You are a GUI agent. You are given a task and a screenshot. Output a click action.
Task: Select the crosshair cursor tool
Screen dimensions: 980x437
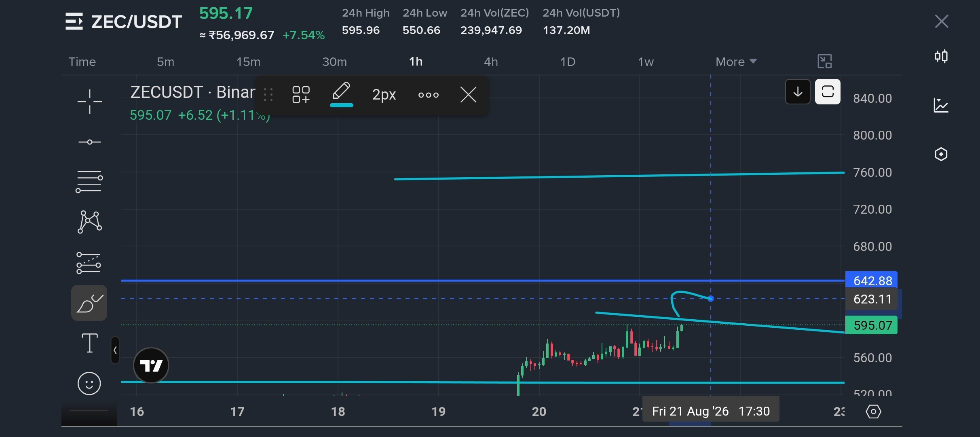89,102
